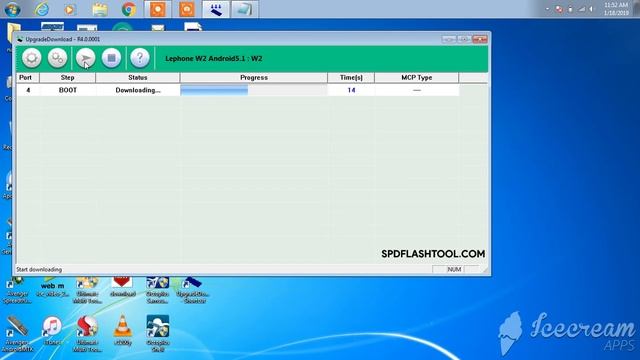Open the About question mark icon

[140, 58]
